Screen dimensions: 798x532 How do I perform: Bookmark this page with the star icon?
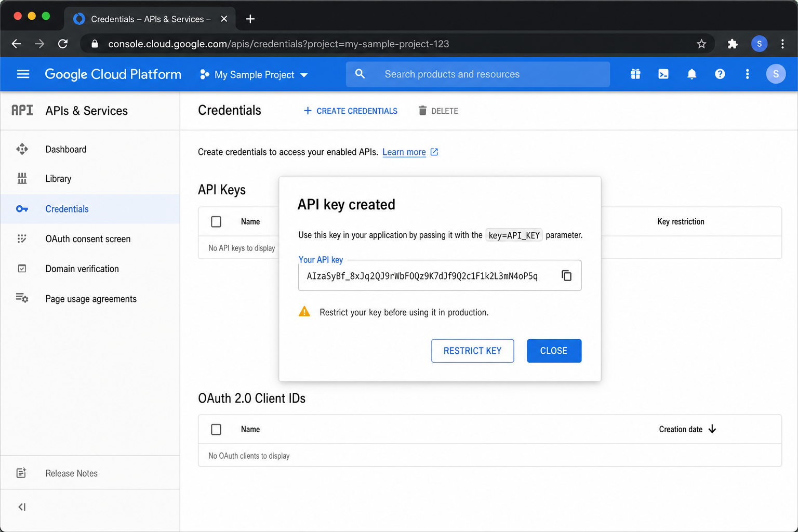click(x=701, y=44)
